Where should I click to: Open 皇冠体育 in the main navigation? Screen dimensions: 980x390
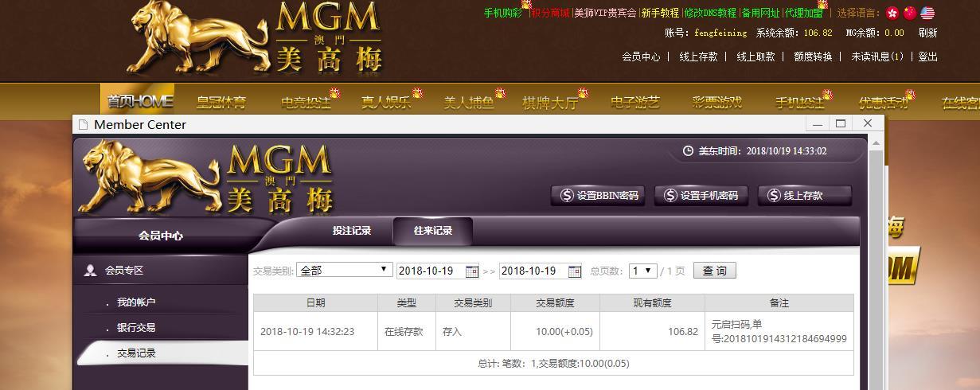[x=221, y=102]
